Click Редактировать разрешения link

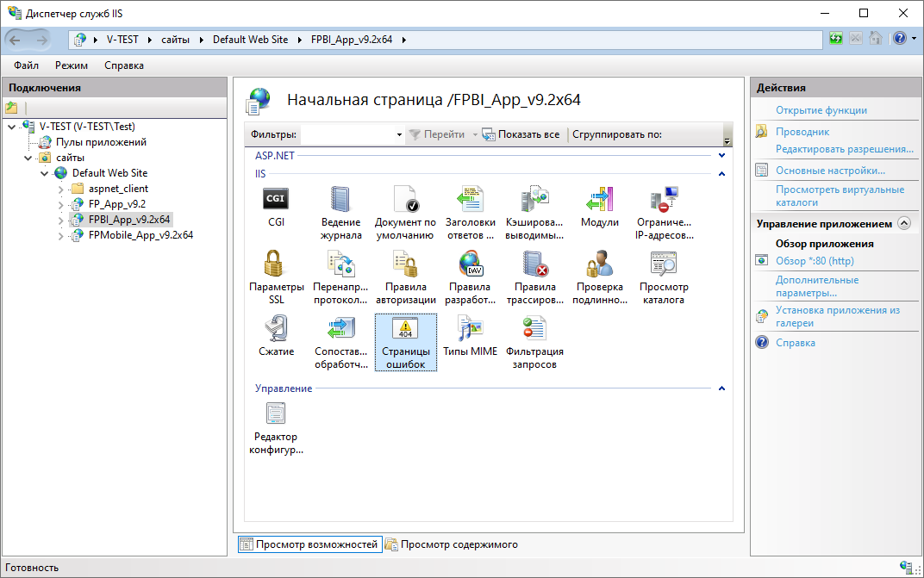click(845, 149)
